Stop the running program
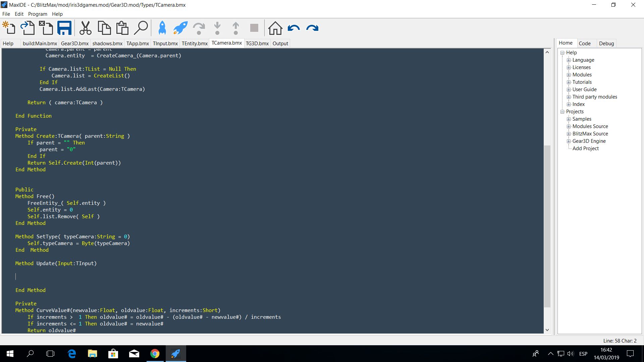The image size is (644, 362). [254, 28]
